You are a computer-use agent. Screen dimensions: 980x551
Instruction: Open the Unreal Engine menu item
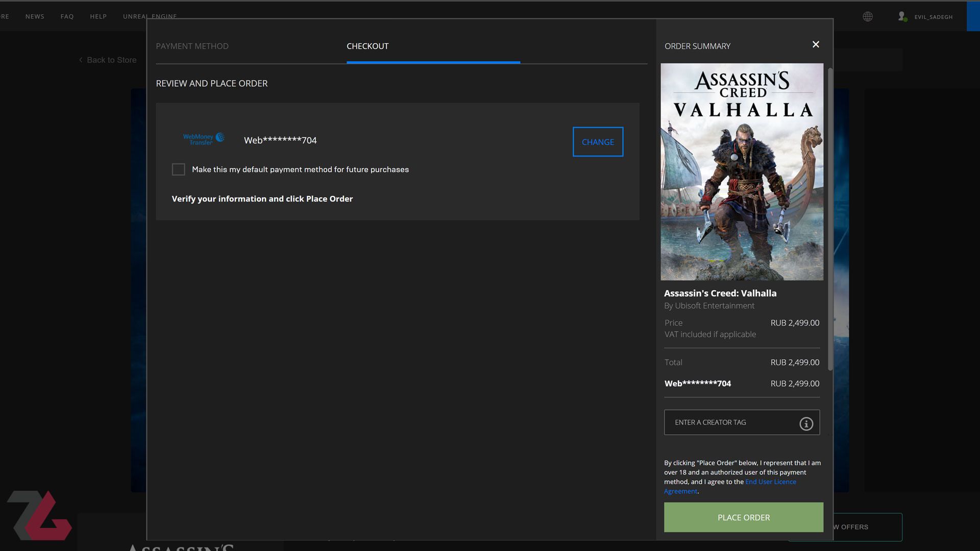(150, 17)
